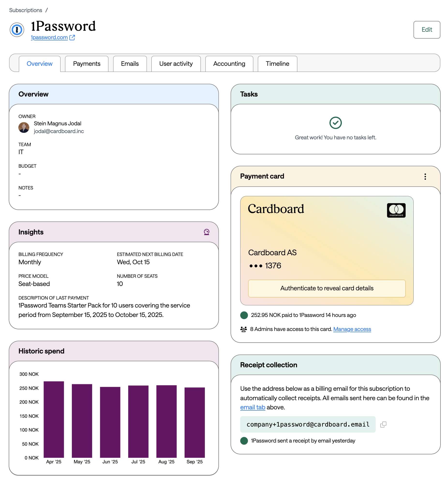Screen dimensions: 448x481
Task: Open Payment card three-dot menu
Action: (425, 176)
